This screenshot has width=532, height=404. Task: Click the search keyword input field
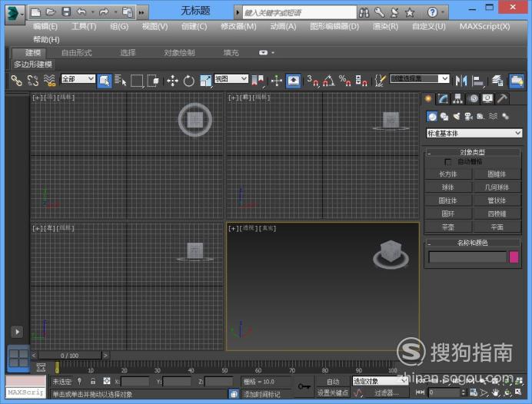(x=299, y=12)
